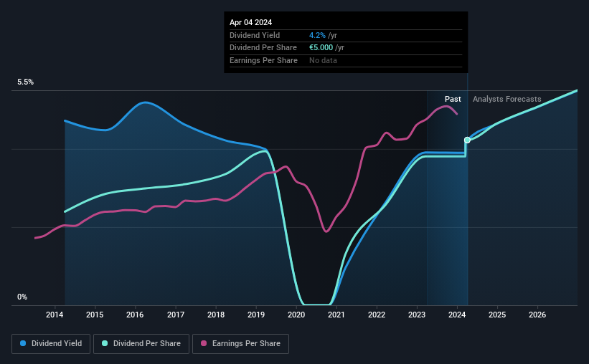Click the 2024 x-axis label
Screen dimensions: 589x364
click(x=457, y=315)
